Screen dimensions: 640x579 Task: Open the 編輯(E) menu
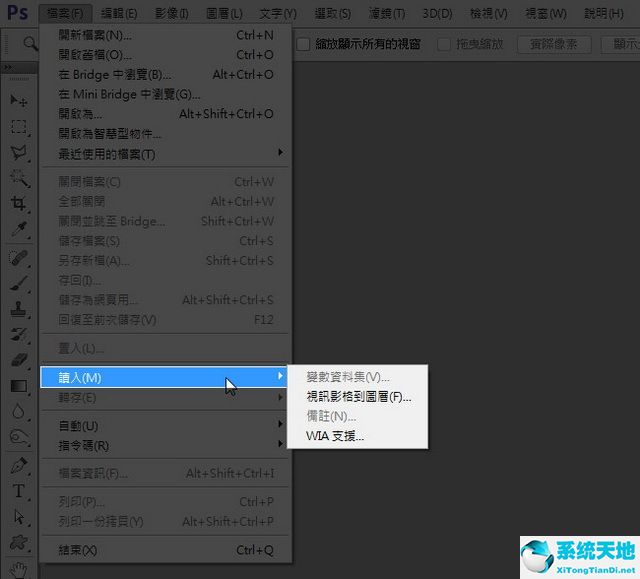click(x=119, y=13)
